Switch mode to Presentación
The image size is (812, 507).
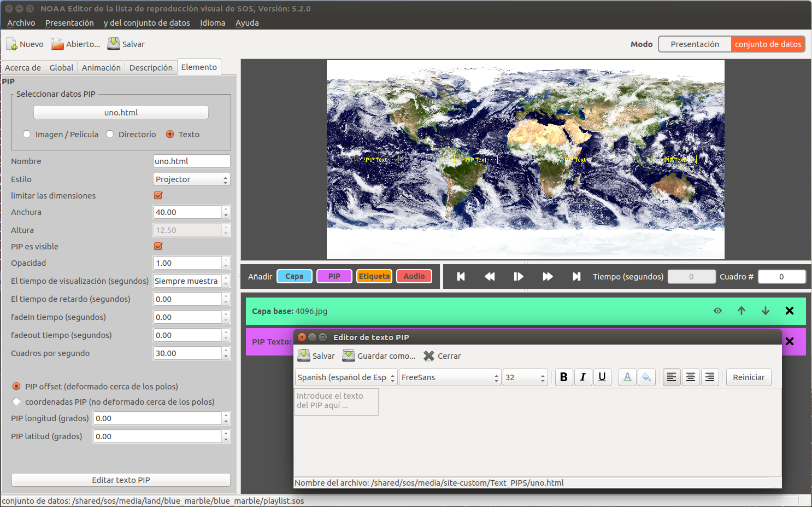pyautogui.click(x=695, y=44)
